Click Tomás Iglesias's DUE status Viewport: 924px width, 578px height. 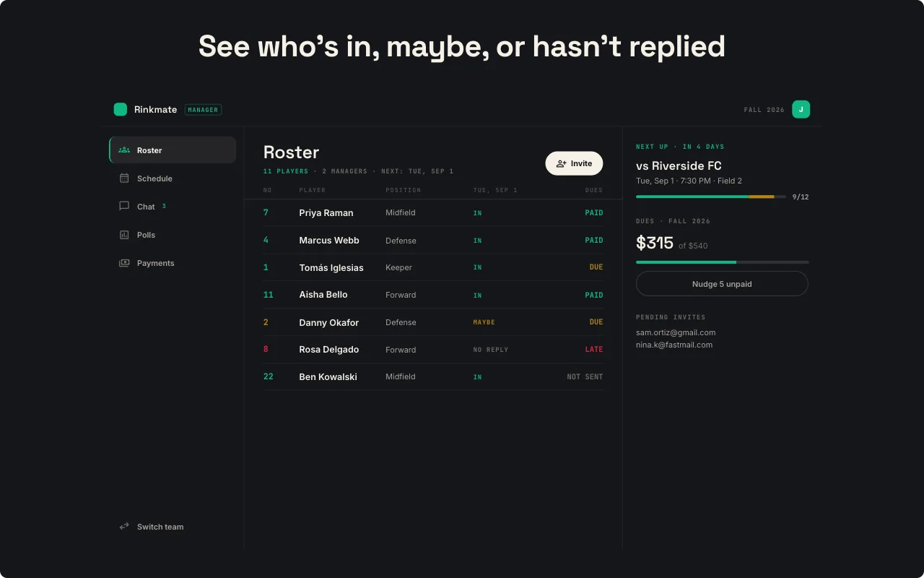point(596,267)
